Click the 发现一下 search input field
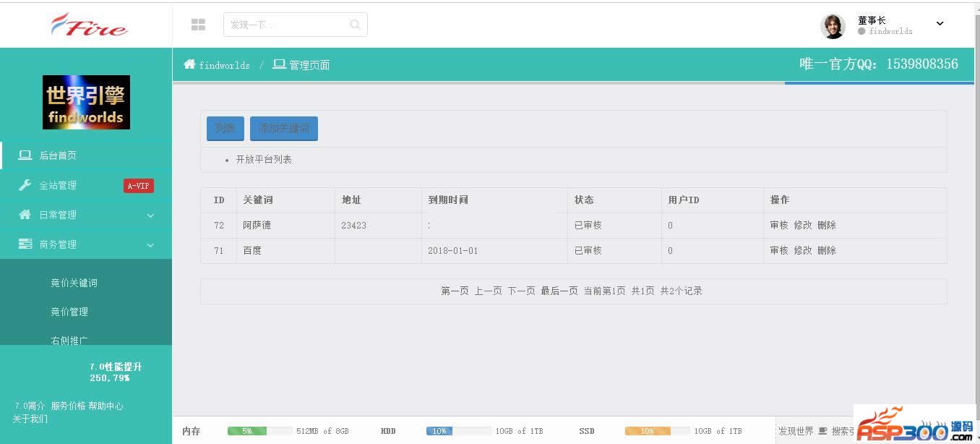 point(285,25)
